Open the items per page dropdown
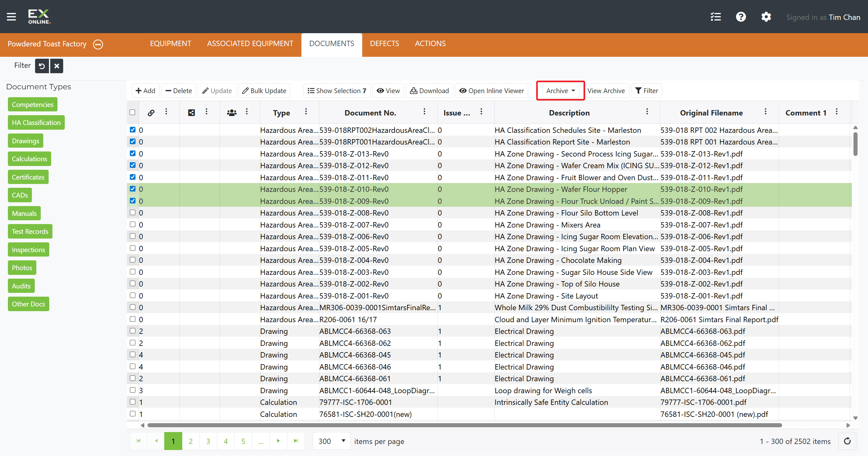This screenshot has height=456, width=868. [332, 441]
